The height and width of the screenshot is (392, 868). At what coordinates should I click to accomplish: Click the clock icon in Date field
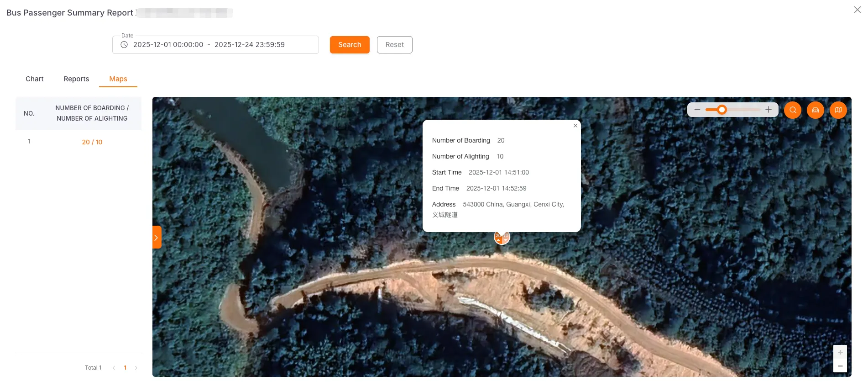(124, 45)
